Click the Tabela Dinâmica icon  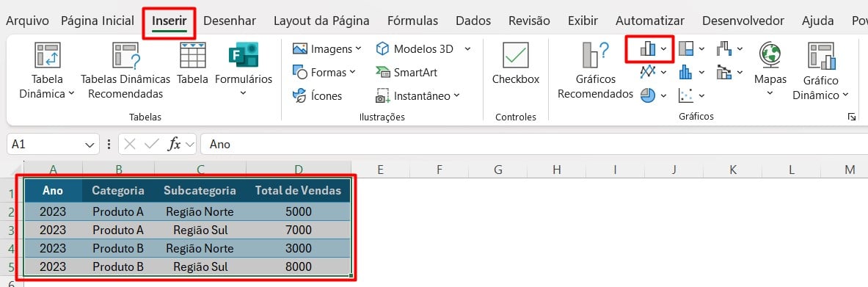[x=47, y=55]
